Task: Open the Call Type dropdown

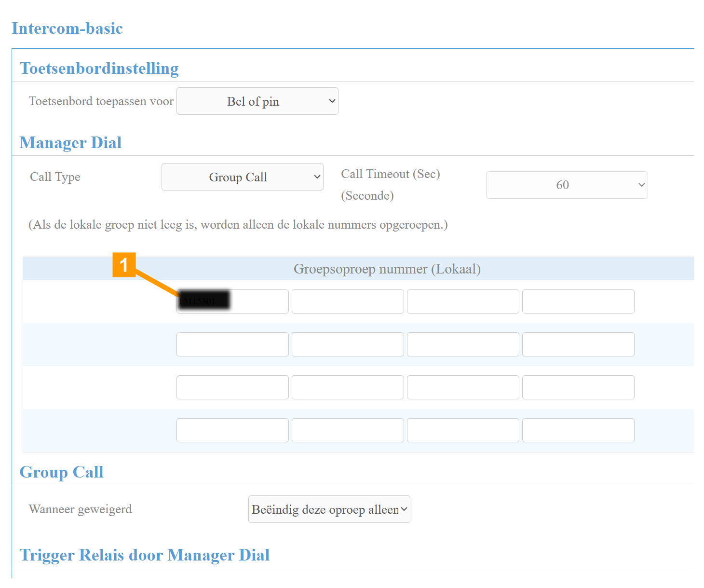Action: click(242, 177)
